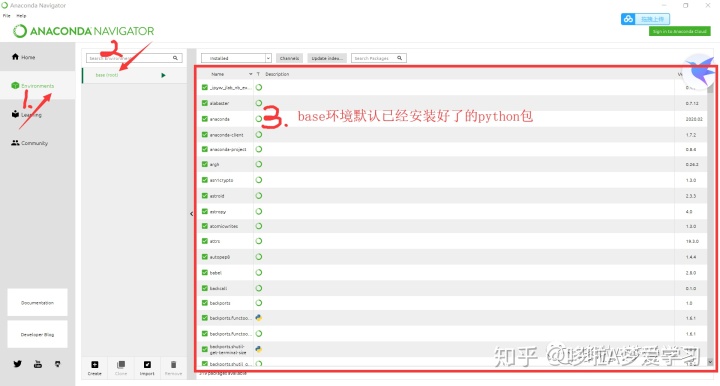
Task: Click the argh package name
Action: [214, 164]
